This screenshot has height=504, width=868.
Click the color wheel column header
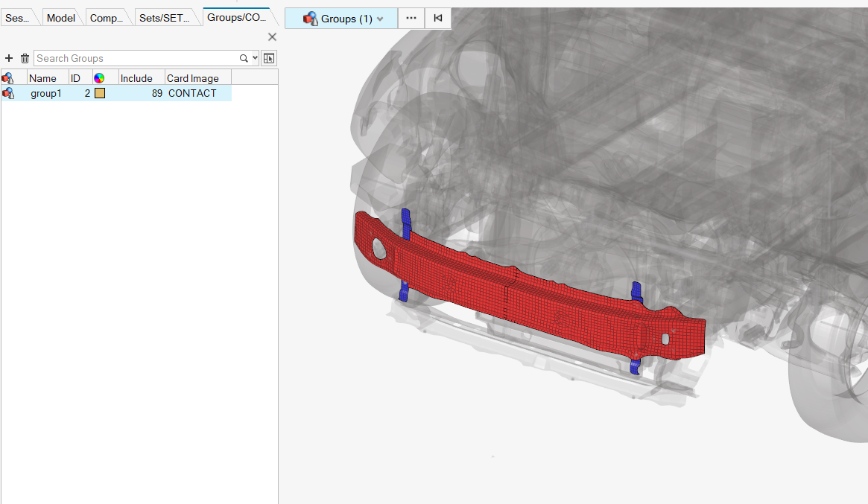[99, 78]
